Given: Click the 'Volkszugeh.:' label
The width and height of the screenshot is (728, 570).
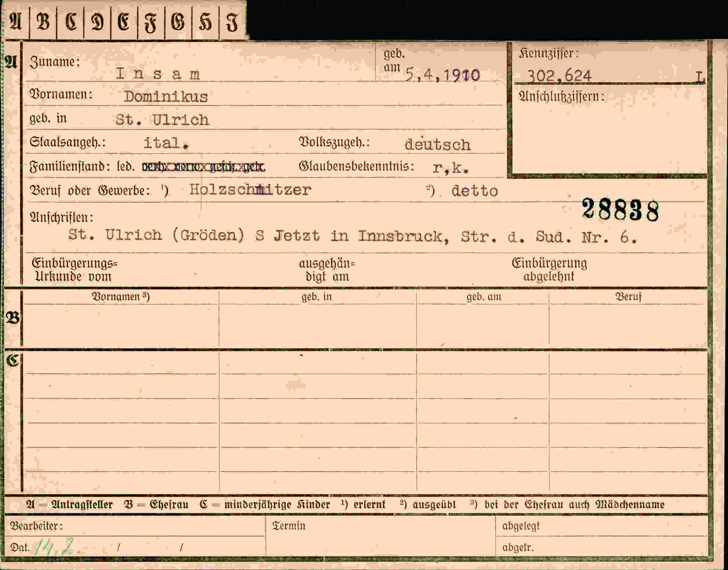Looking at the screenshot, I should [334, 142].
